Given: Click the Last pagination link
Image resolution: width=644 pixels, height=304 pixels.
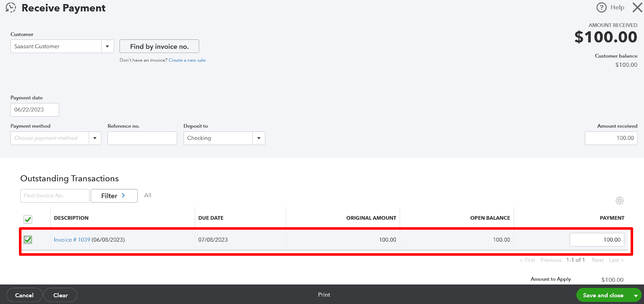Looking at the screenshot, I should pos(616,260).
